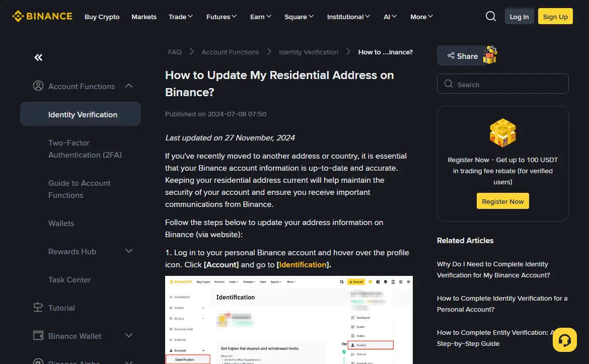Click 'How to ...inance?' breadcrumb text
This screenshot has height=364, width=589.
386,52
